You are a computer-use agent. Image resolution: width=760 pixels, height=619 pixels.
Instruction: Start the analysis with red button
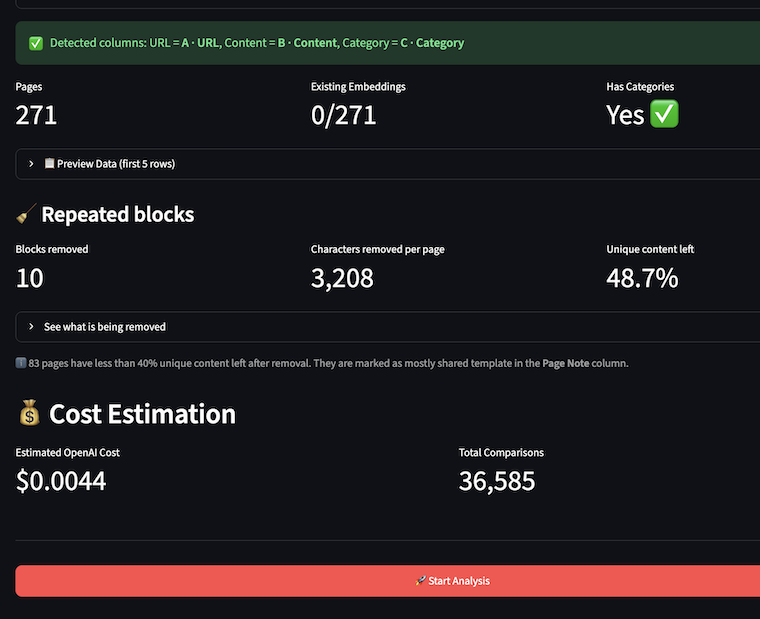coord(388,581)
